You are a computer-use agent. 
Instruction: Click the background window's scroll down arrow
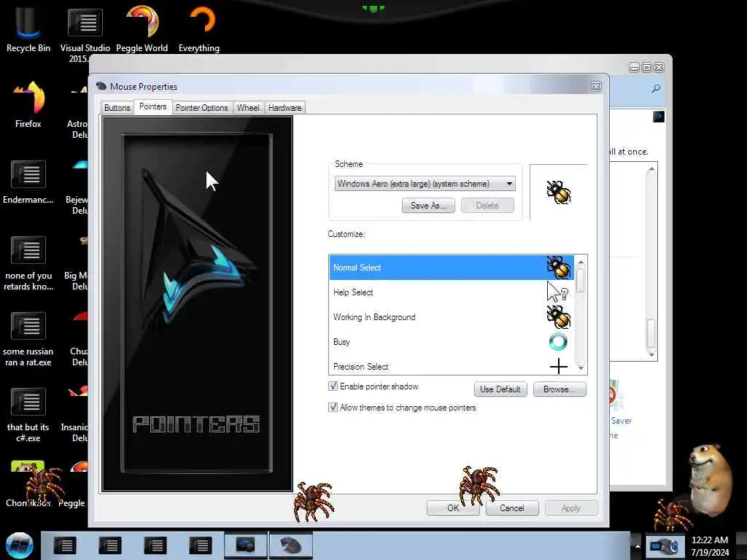pyautogui.click(x=651, y=355)
